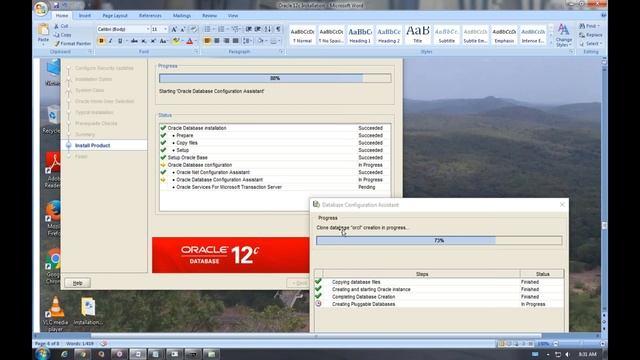Apply borders from the Paragraph group
640x360 pixels.
pyautogui.click(x=273, y=41)
